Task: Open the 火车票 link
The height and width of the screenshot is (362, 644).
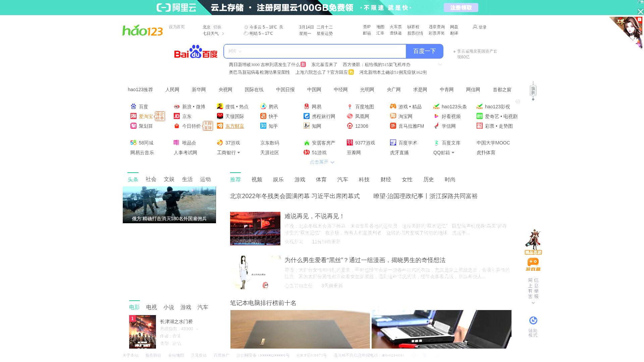Action: coord(396,27)
